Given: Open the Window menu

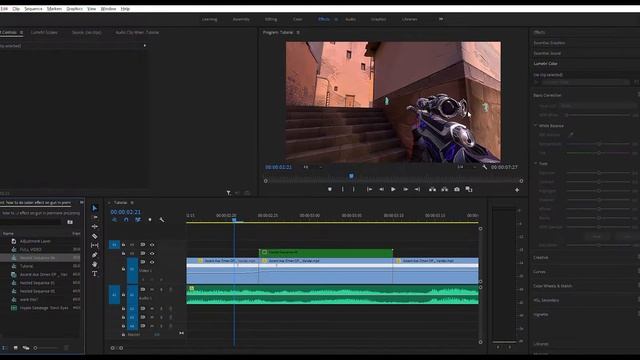Looking at the screenshot, I should (x=108, y=9).
